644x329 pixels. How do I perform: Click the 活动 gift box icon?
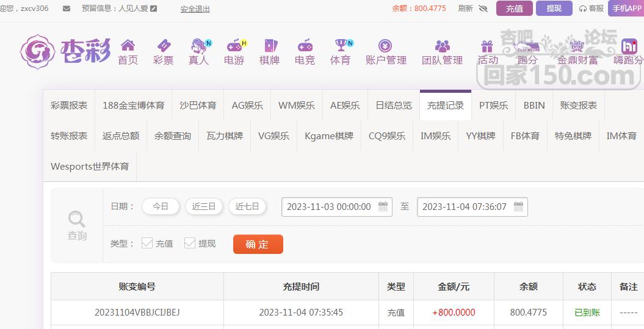click(487, 46)
